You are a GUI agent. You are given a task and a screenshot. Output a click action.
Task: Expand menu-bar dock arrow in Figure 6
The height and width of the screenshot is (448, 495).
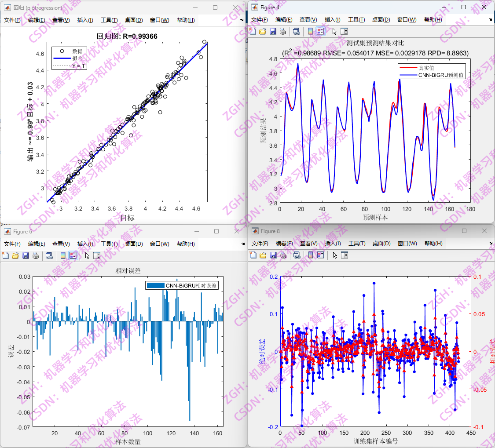[243, 244]
